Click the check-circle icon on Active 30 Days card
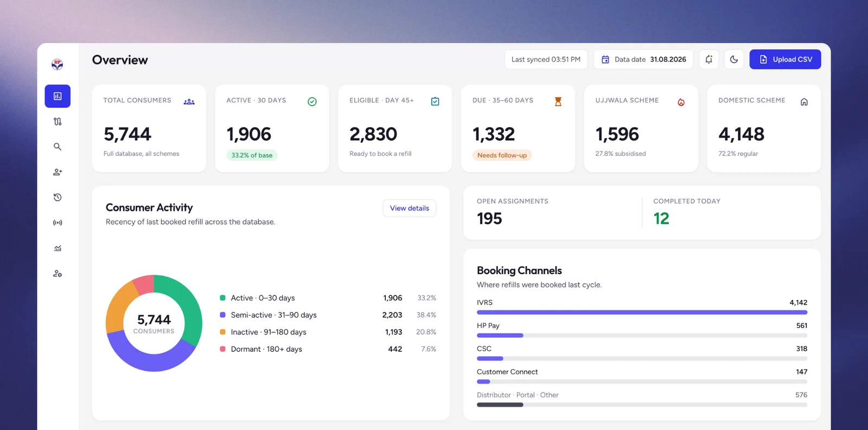Viewport: 868px width, 430px height. pyautogui.click(x=312, y=102)
